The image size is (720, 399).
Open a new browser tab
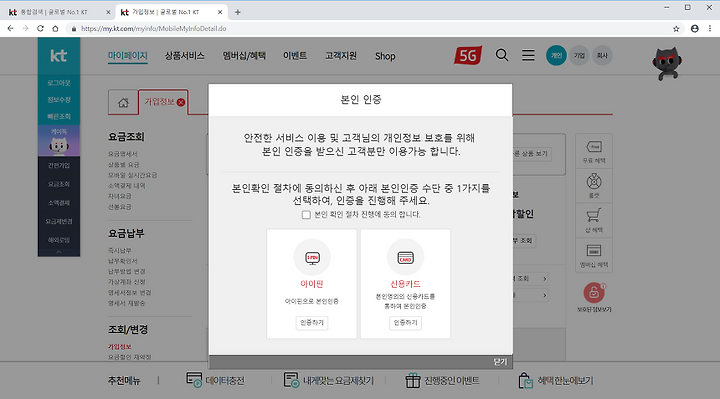click(x=237, y=12)
